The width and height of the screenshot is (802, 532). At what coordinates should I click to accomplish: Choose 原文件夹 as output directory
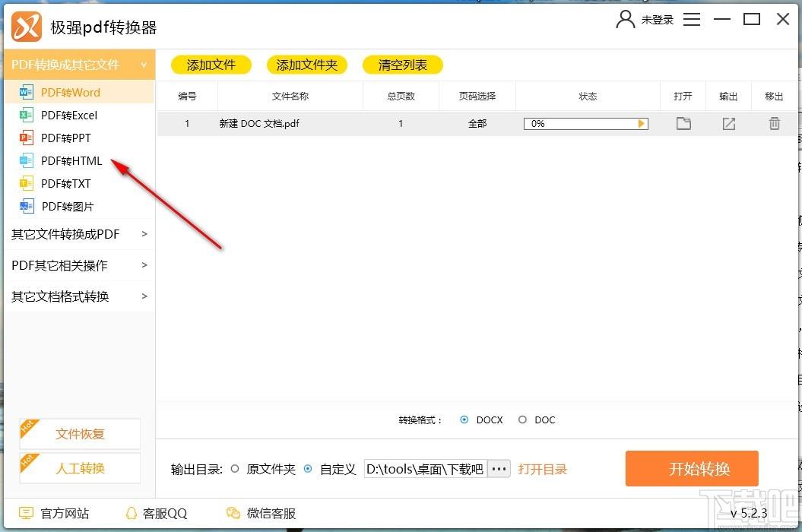pos(235,469)
